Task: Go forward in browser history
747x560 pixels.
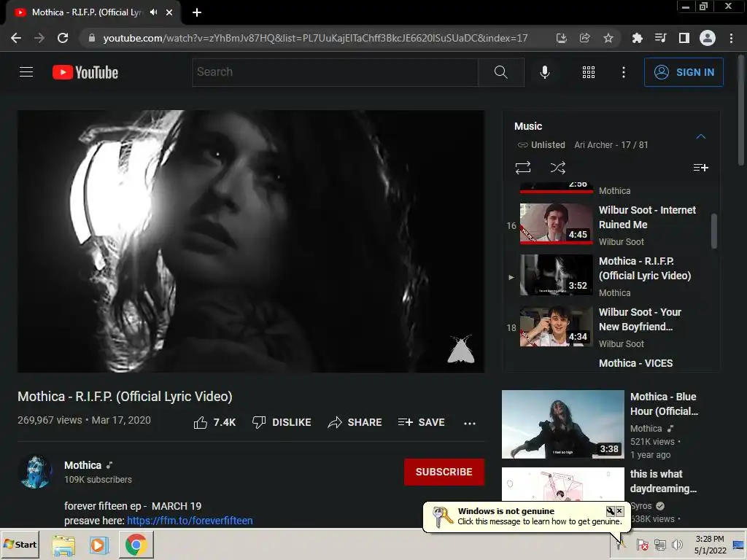Action: [x=39, y=38]
